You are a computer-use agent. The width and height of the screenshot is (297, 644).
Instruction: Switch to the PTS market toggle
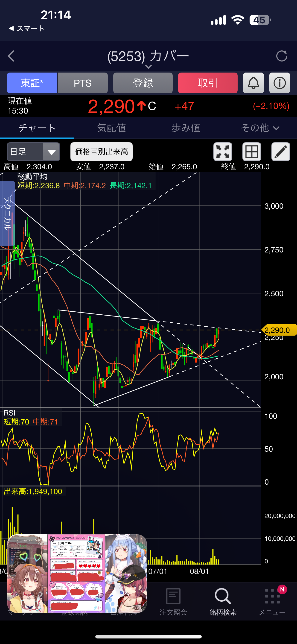tap(83, 83)
